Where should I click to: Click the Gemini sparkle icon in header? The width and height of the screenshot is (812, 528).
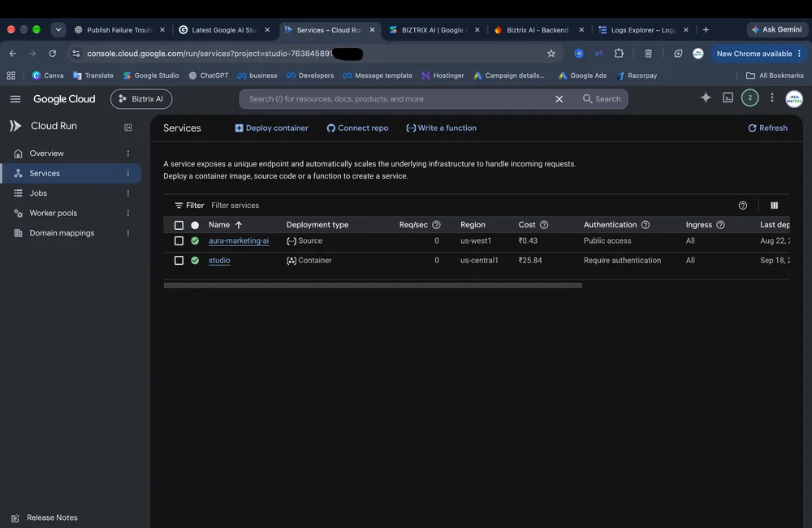(706, 98)
